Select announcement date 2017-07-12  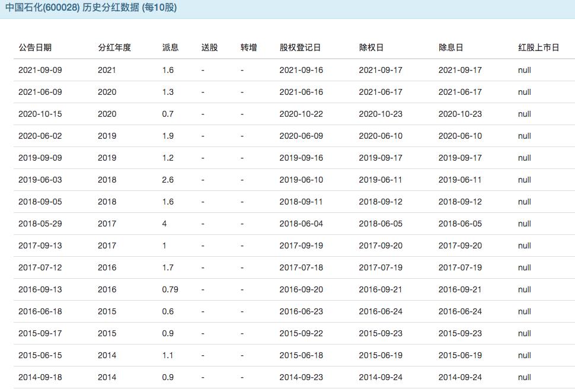[x=40, y=267]
